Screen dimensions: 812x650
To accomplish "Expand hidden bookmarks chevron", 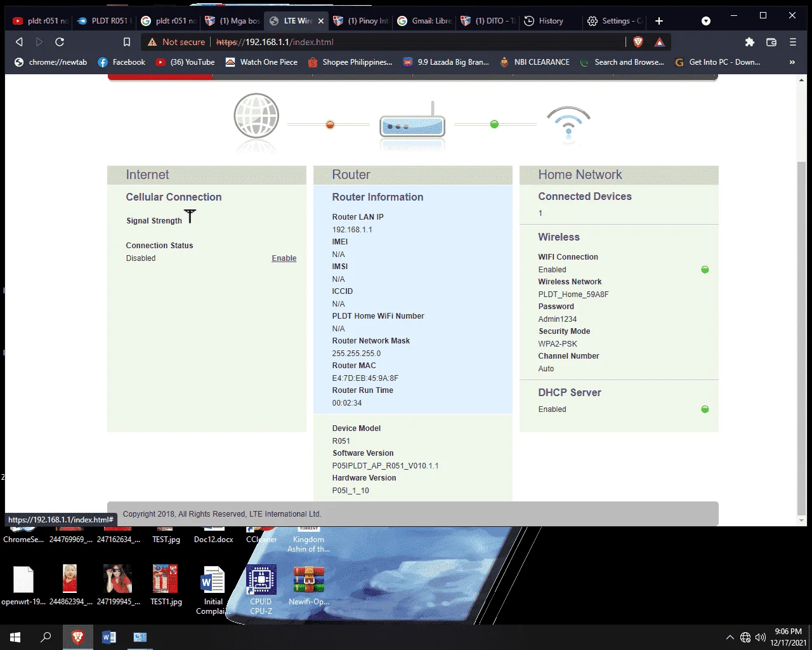I will click(x=792, y=62).
